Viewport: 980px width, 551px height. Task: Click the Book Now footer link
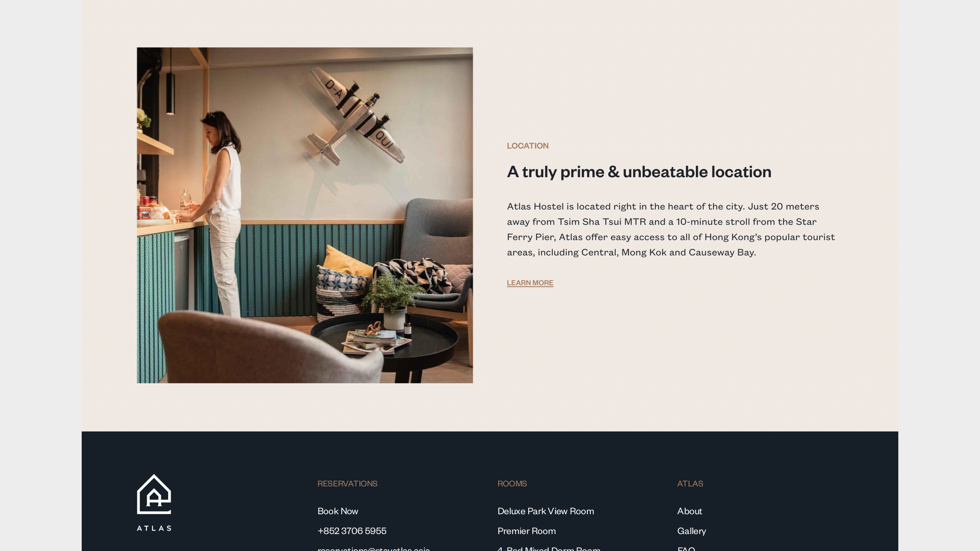pos(338,511)
